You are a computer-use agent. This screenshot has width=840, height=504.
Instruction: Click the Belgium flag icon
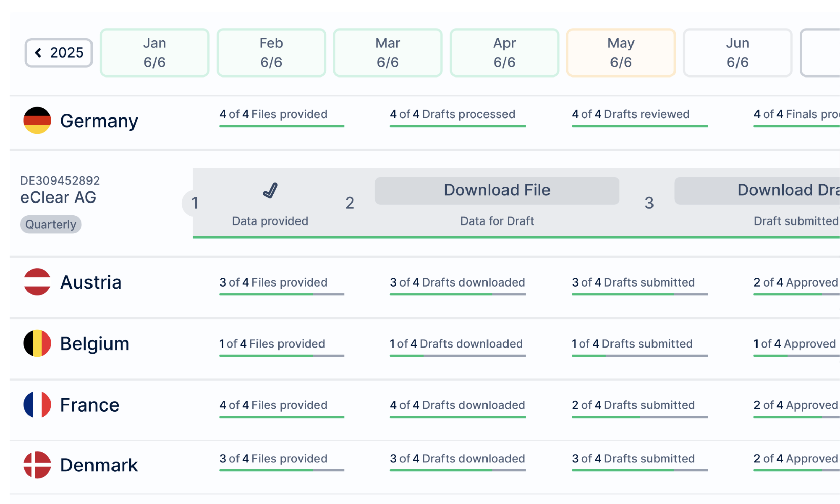click(37, 343)
